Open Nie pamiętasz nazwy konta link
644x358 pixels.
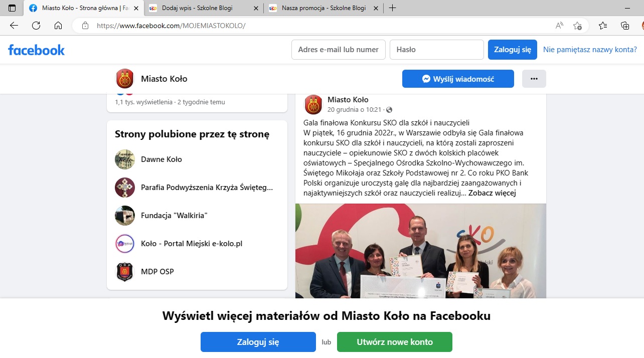point(590,50)
